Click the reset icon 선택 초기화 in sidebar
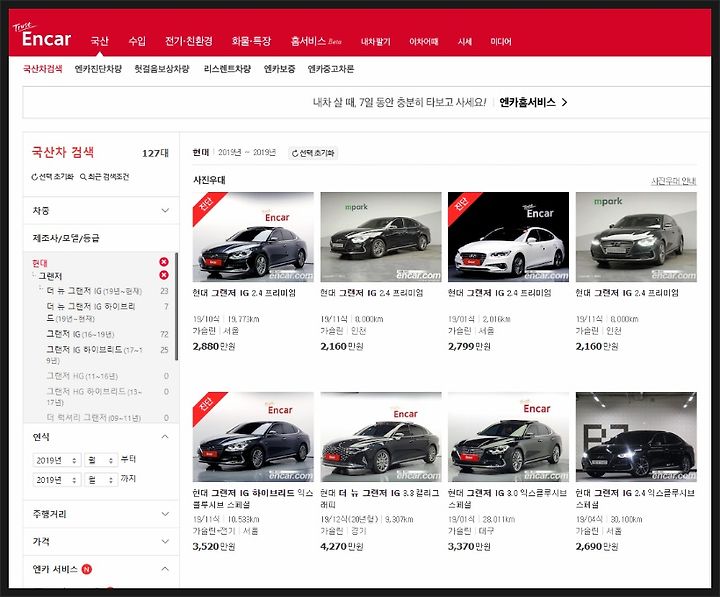720x597 pixels. coord(52,177)
